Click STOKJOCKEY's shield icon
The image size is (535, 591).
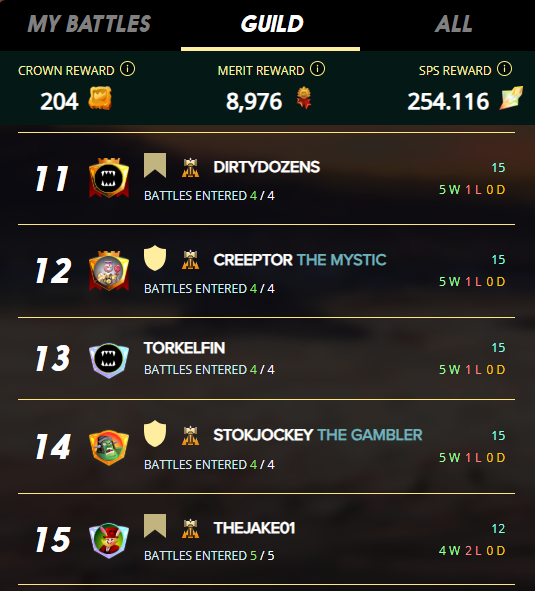click(155, 433)
